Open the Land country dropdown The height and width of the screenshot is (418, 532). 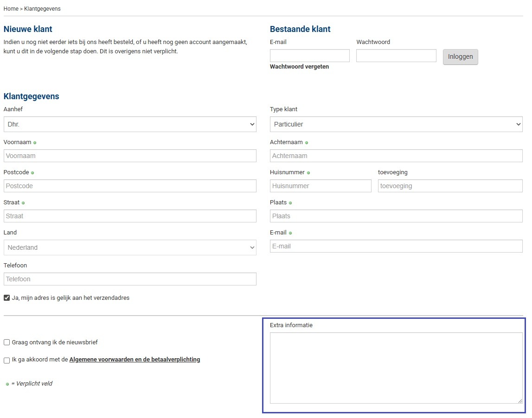tap(130, 247)
